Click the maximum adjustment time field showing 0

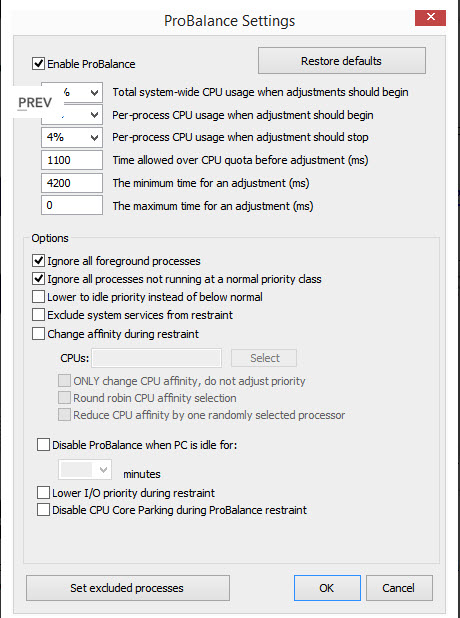(x=72, y=205)
